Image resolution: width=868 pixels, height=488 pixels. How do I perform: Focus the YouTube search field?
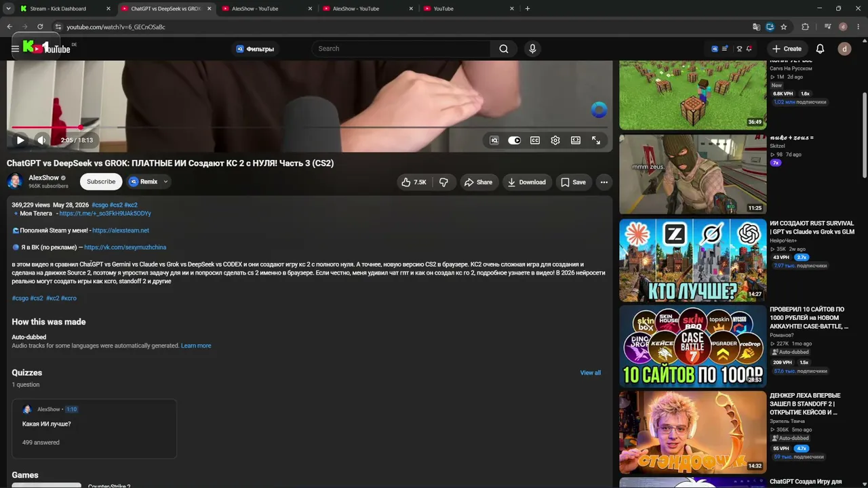click(401, 49)
